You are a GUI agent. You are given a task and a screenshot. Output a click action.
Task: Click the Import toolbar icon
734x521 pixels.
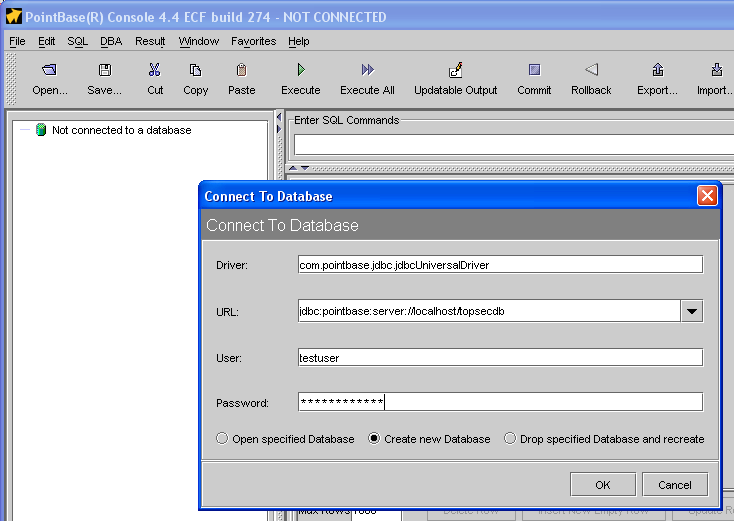click(717, 70)
